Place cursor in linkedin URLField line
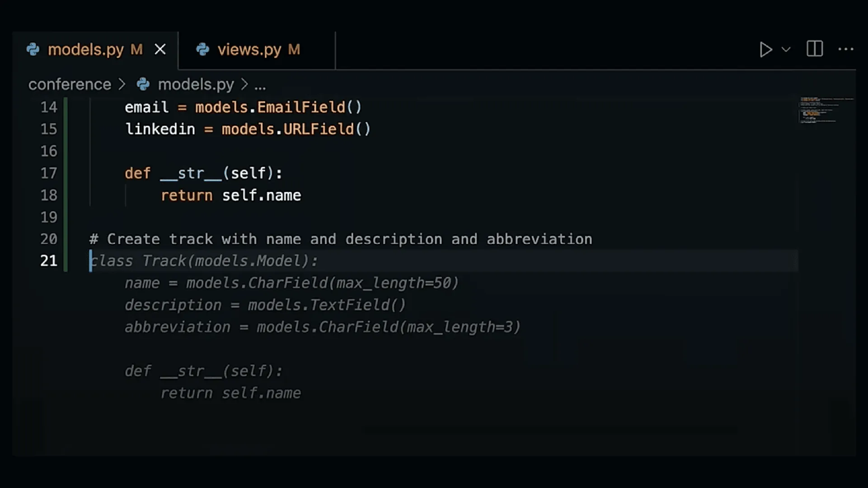This screenshot has width=868, height=488. click(x=248, y=130)
